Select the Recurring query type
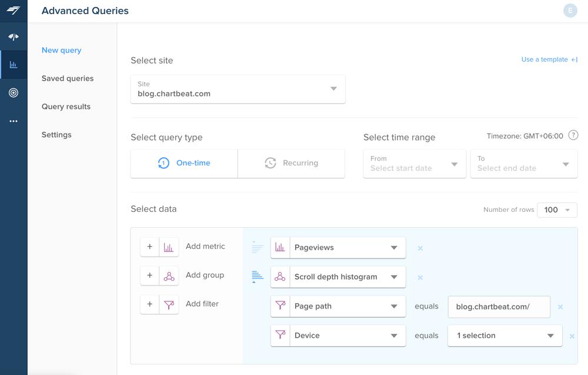This screenshot has height=375, width=588. pos(292,163)
